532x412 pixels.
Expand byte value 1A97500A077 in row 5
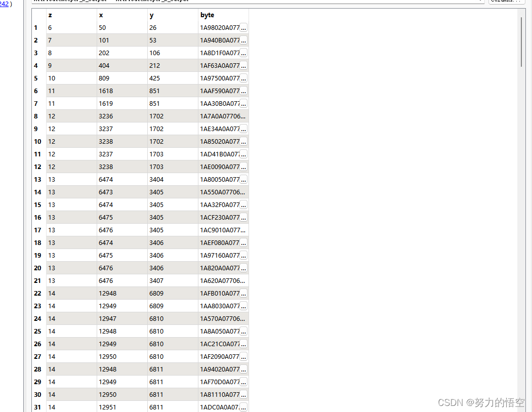click(243, 78)
